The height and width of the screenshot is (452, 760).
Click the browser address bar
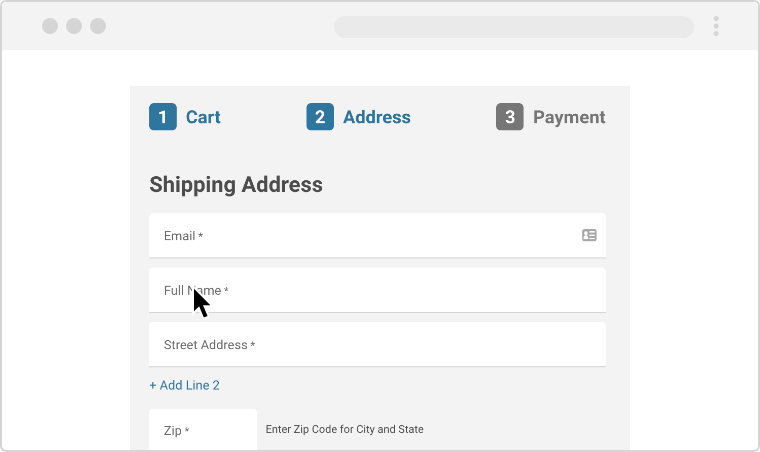513,27
